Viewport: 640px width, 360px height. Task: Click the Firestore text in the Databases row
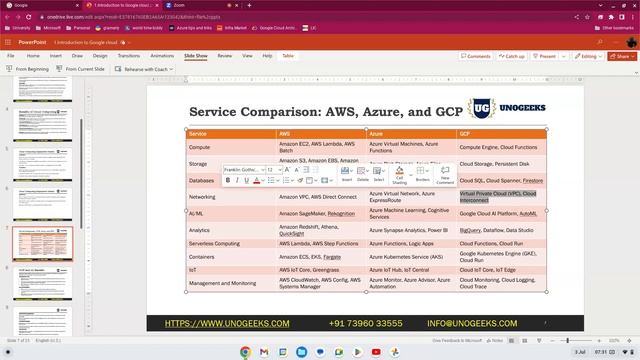click(x=533, y=180)
